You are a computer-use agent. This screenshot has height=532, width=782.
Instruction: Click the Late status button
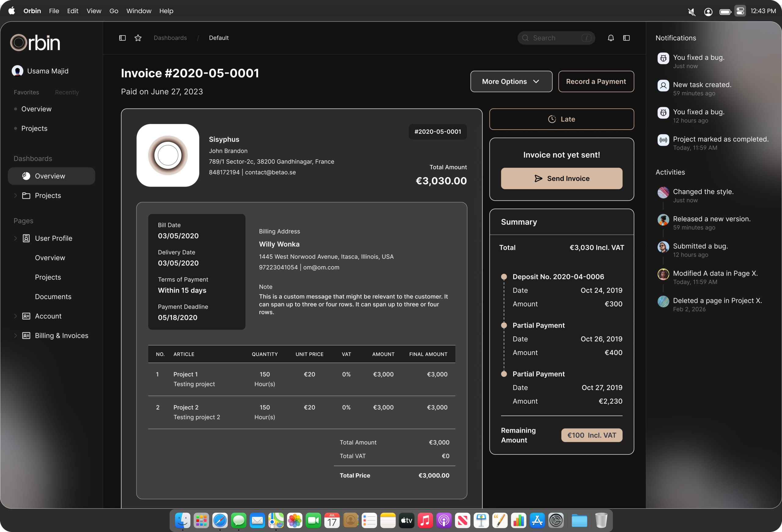tap(561, 119)
